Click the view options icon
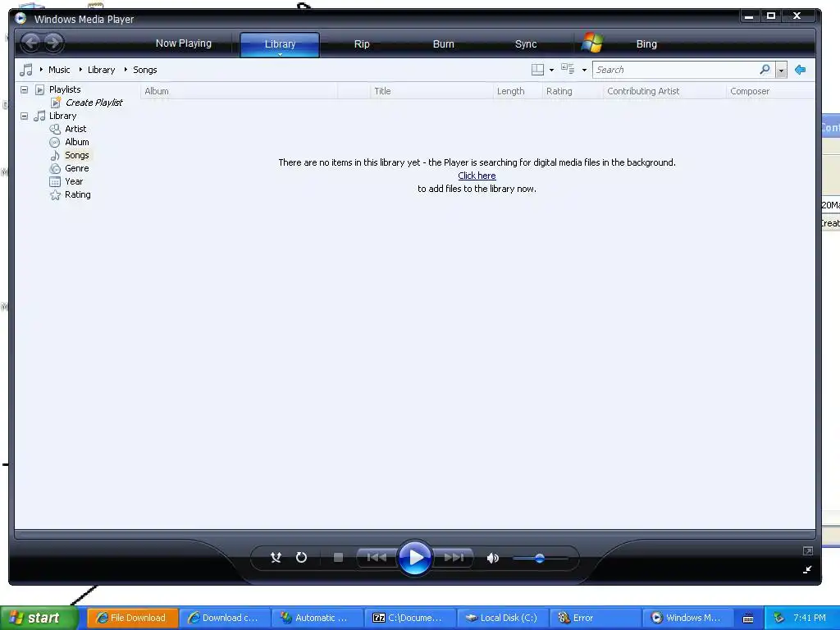 (x=568, y=69)
